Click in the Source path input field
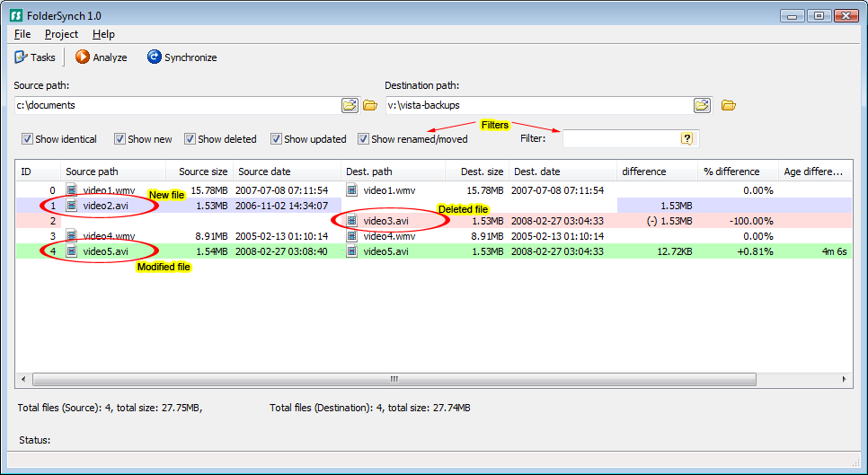This screenshot has width=868, height=475. click(177, 105)
